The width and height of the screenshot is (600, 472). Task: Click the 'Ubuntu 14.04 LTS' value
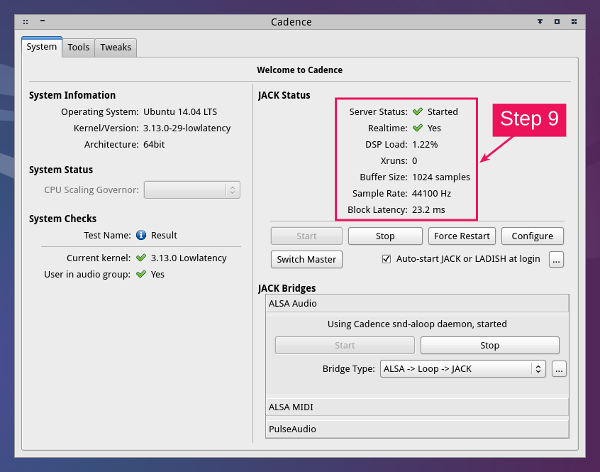(x=180, y=112)
